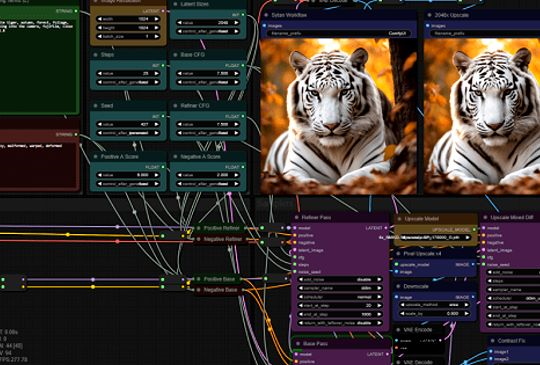Click the Downscale node collapse dot
Screen dimensions: 540x365
398,286
